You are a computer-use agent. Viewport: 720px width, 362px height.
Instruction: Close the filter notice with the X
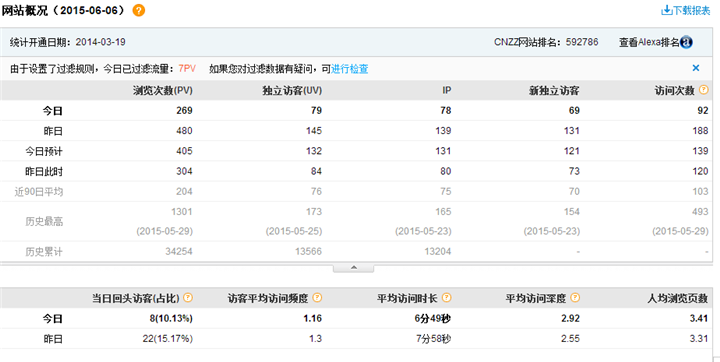[x=696, y=68]
